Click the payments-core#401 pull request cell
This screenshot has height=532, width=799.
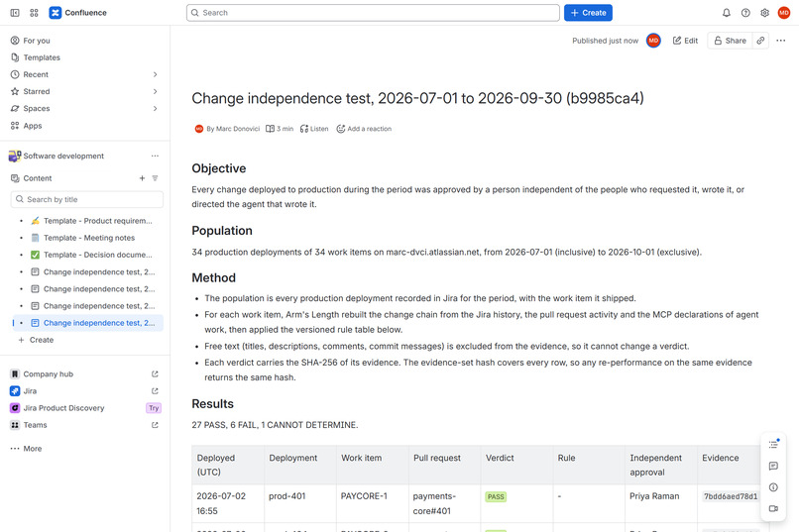point(445,503)
